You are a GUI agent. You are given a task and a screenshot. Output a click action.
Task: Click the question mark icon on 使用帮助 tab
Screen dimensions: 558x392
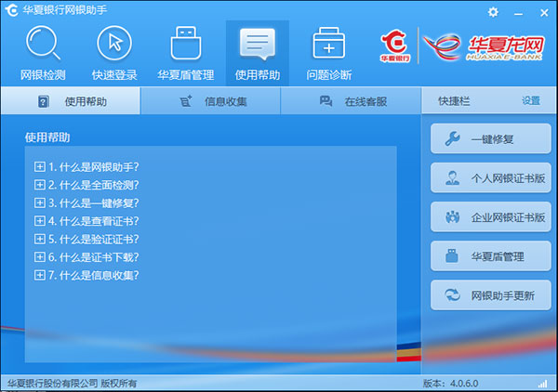tap(43, 101)
